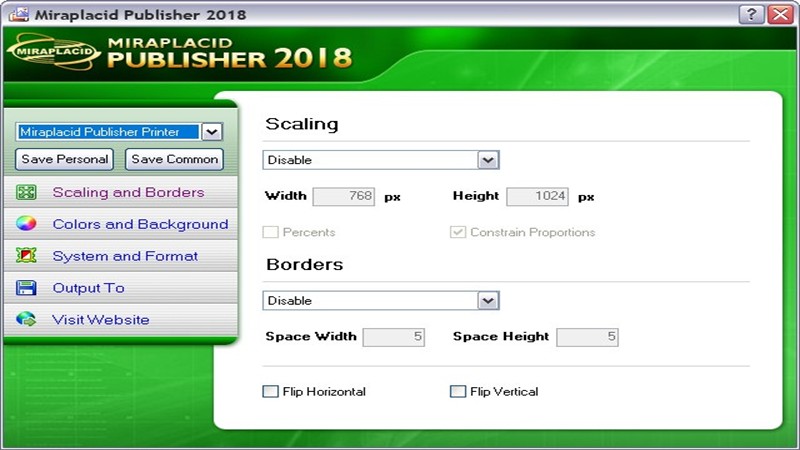Click the Borders Disable combo box
800x450 pixels.
[x=381, y=301]
